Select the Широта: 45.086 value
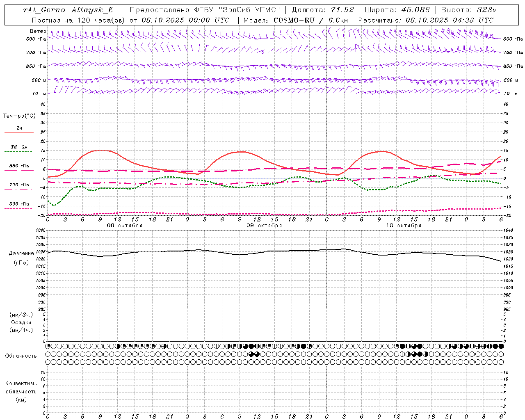 [397, 10]
